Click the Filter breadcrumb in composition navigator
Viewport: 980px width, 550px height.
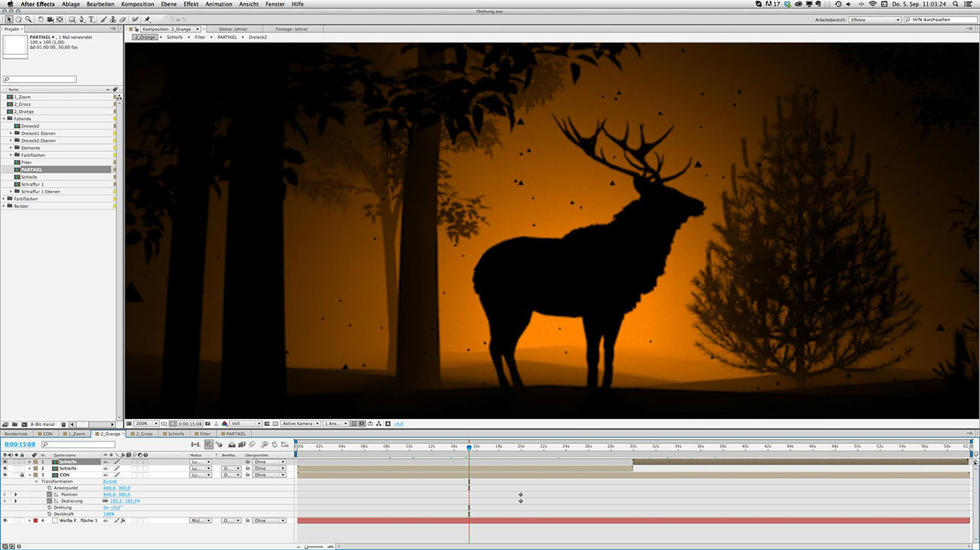coord(200,36)
